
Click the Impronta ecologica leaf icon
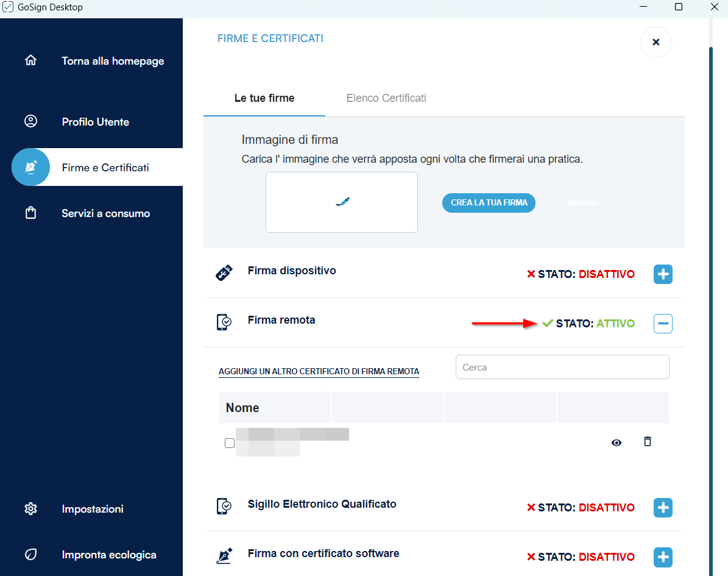(30, 554)
